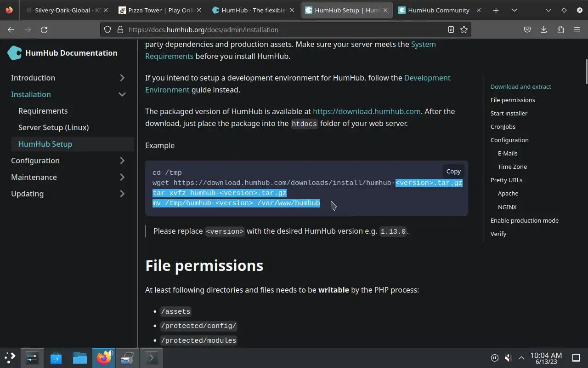Screen dimensions: 588x368
Task: Open System Settings from the taskbar
Action: pyautogui.click(x=32, y=357)
